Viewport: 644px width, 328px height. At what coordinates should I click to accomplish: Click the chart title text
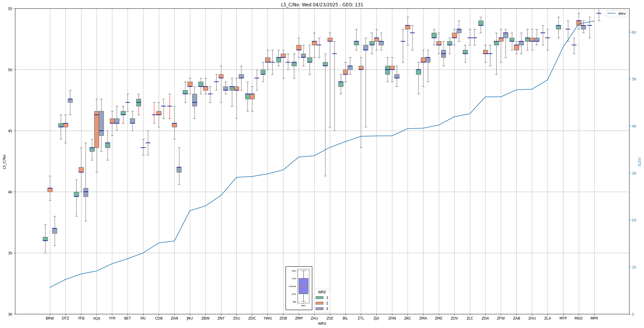coord(322,5)
